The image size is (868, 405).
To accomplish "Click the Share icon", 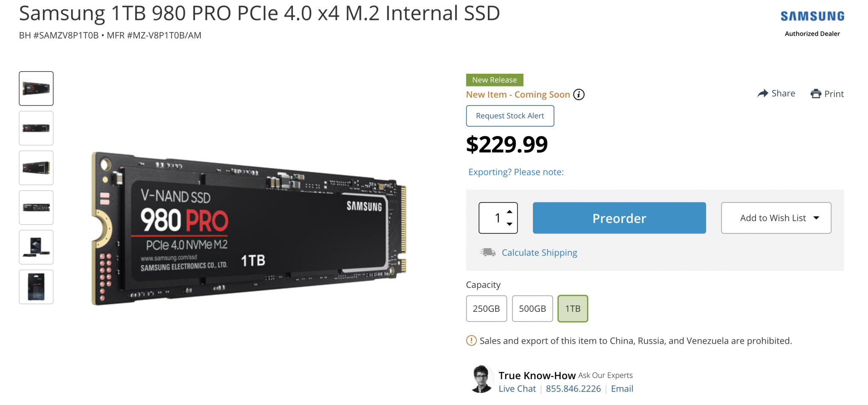I will pos(764,93).
